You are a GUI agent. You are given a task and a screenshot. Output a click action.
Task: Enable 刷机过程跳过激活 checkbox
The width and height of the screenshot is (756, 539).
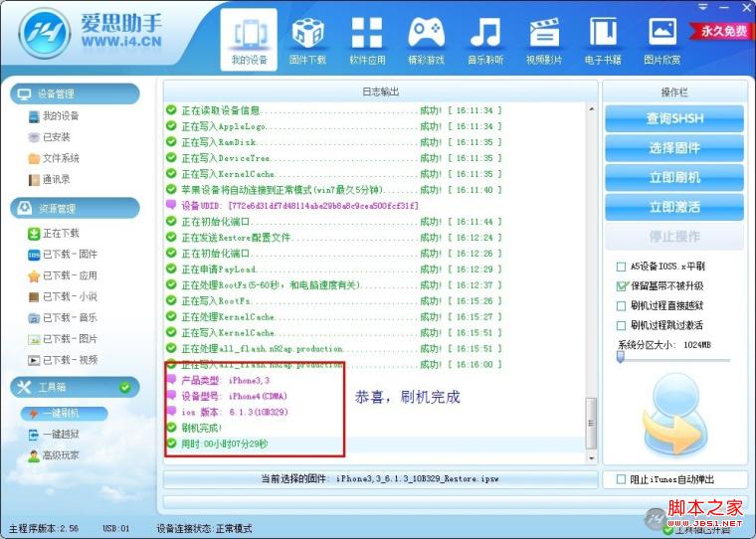pyautogui.click(x=621, y=325)
